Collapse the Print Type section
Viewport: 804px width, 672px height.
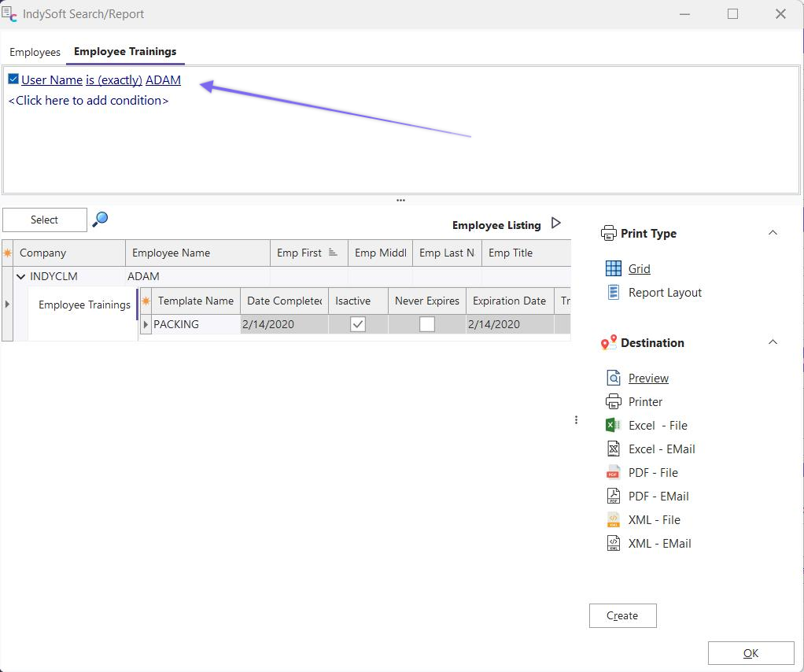pos(773,233)
